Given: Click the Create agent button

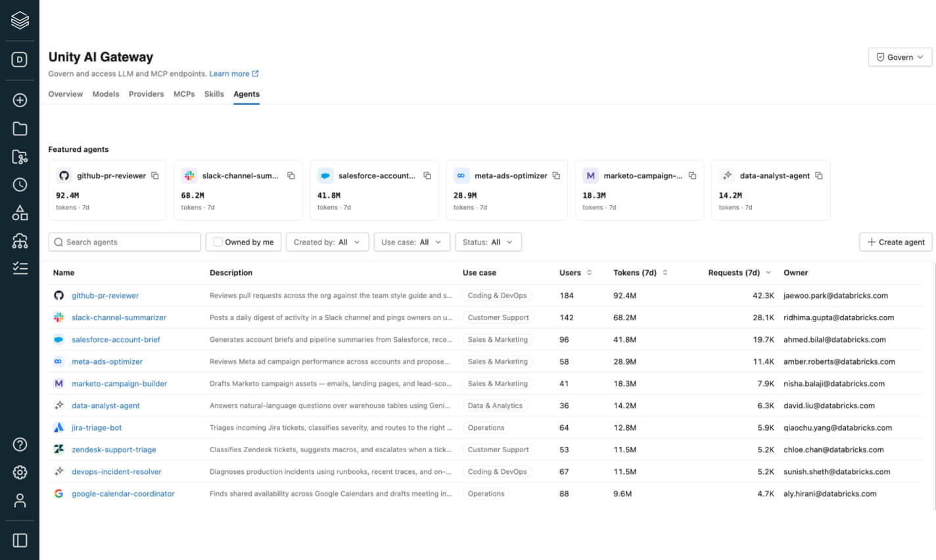Looking at the screenshot, I should pos(896,242).
